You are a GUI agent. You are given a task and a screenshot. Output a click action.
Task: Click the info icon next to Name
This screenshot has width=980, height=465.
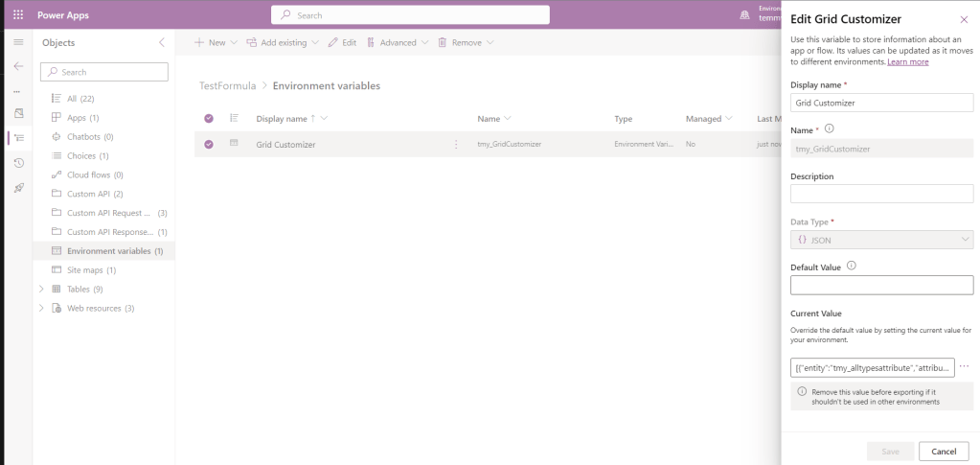coord(830,128)
